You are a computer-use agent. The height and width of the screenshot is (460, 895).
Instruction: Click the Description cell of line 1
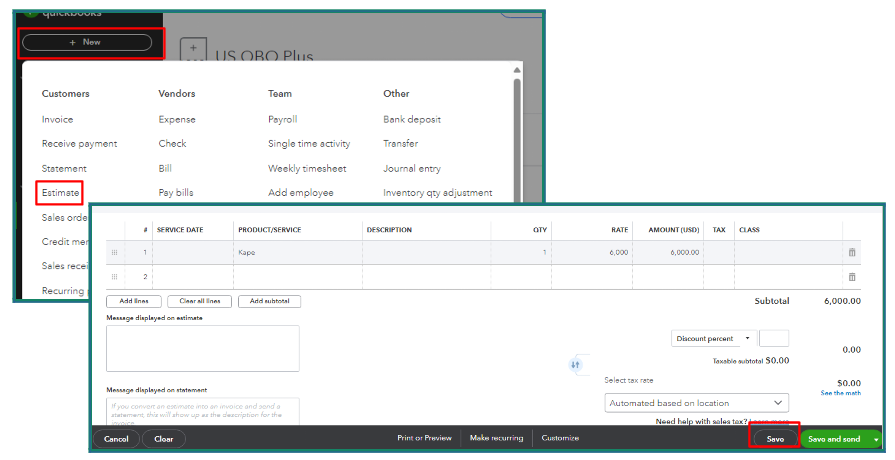pyautogui.click(x=426, y=252)
